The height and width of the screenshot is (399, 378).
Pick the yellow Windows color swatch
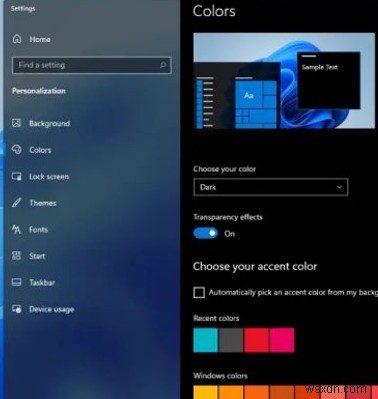[206, 392]
